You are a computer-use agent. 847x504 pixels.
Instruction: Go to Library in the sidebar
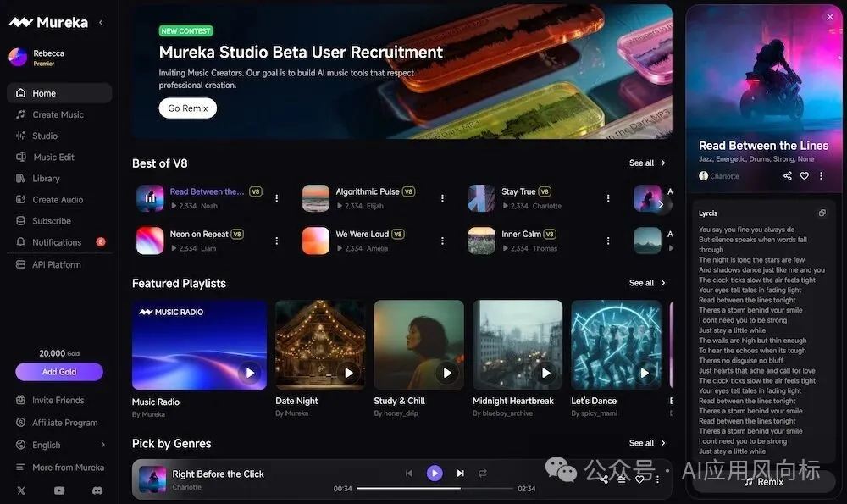[x=46, y=179]
